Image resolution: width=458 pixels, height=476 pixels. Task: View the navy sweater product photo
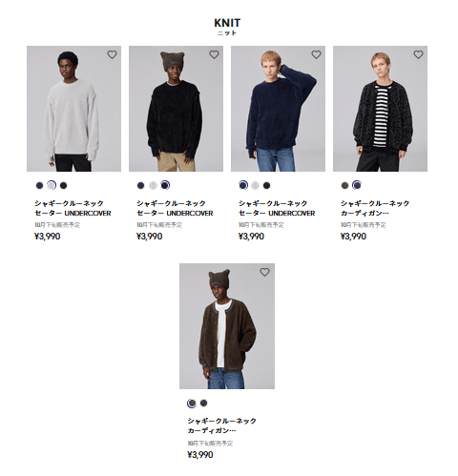tap(278, 109)
